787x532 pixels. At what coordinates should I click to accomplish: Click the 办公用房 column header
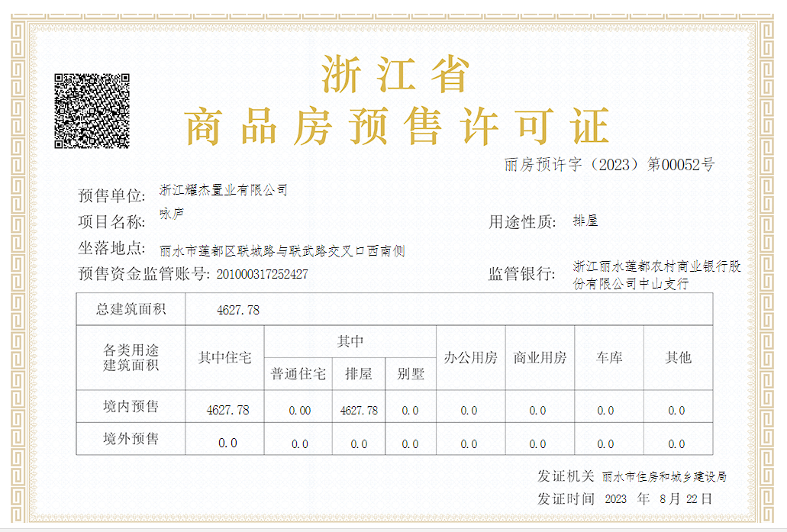click(470, 357)
